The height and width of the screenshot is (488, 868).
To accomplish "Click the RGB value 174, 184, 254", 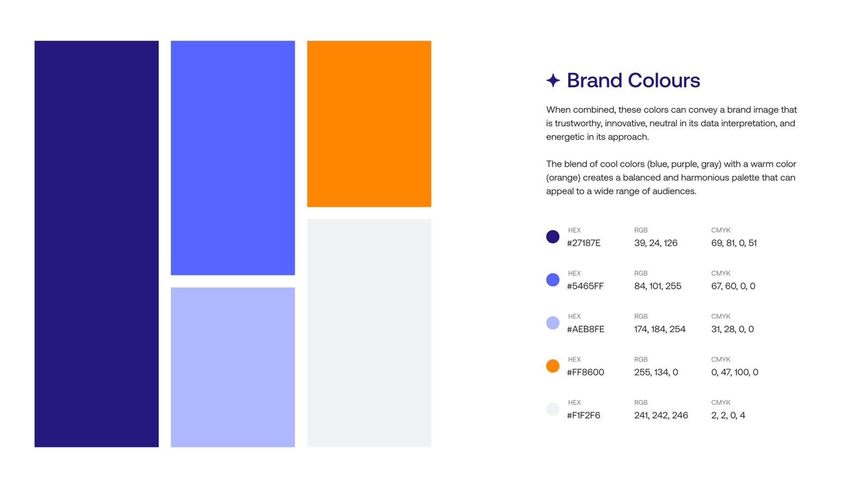I will (x=660, y=329).
